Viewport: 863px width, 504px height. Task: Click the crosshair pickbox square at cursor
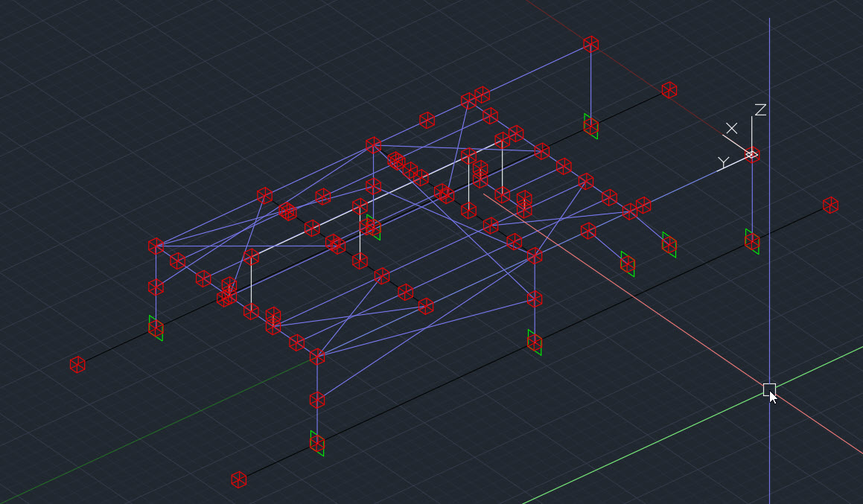click(x=769, y=389)
